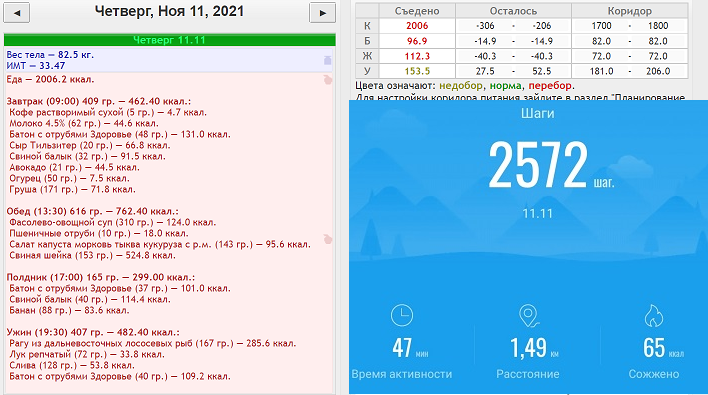Select the Коридор column header
The image size is (708, 395).
(629, 11)
